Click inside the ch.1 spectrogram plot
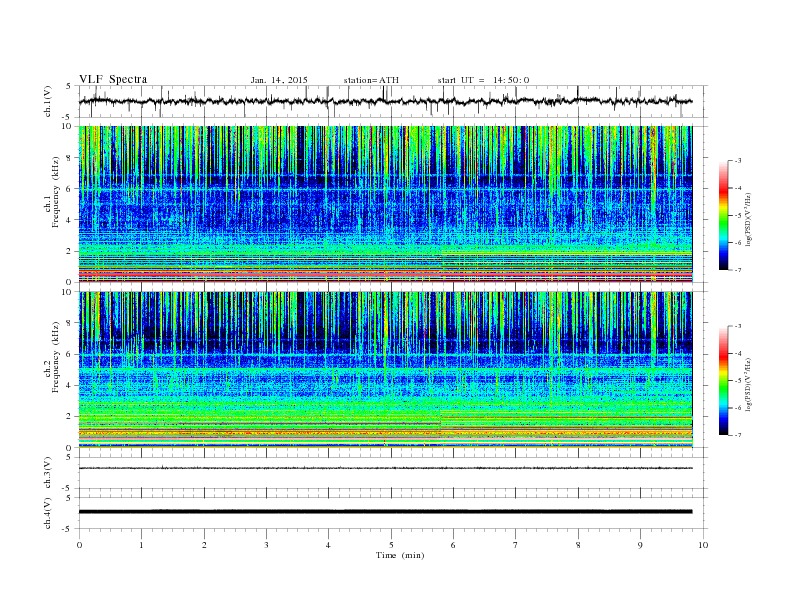The height and width of the screenshot is (612, 792). click(385, 204)
